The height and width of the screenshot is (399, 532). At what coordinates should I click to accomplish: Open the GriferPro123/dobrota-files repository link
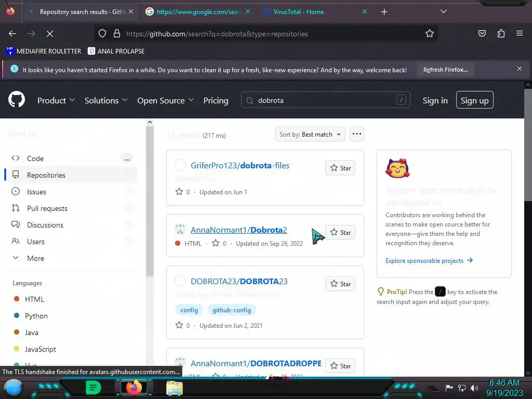240,166
